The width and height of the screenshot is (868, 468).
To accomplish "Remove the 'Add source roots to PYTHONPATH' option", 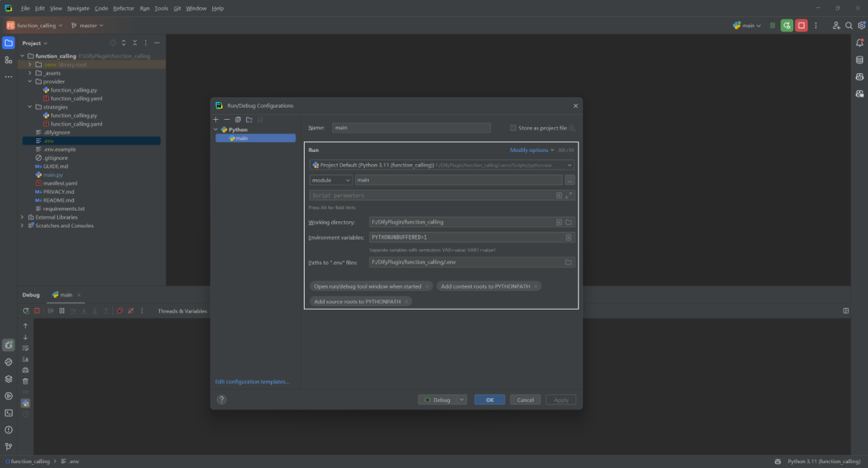I will 407,302.
